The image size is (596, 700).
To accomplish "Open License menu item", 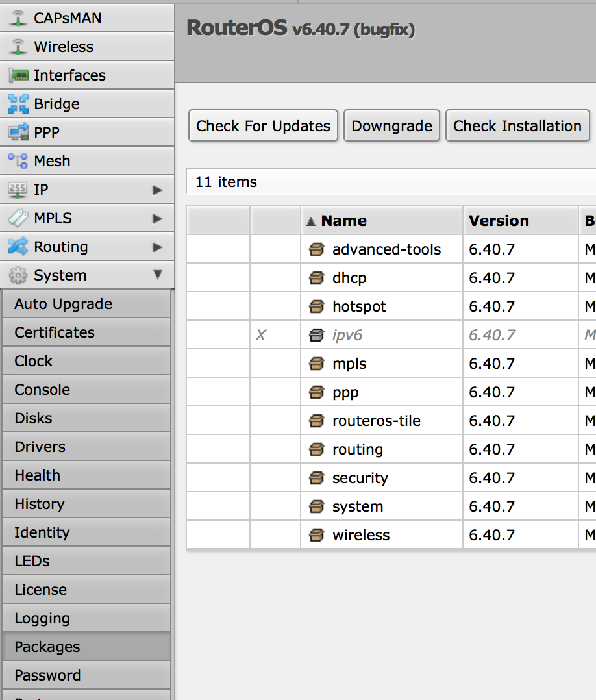I will 86,590.
